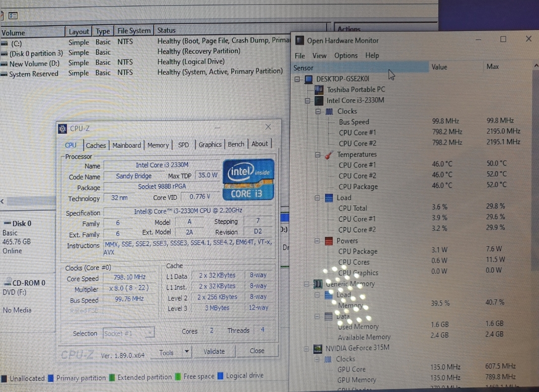Open the Options menu in Open Hardware Monitor
The image size is (539, 392).
(346, 55)
